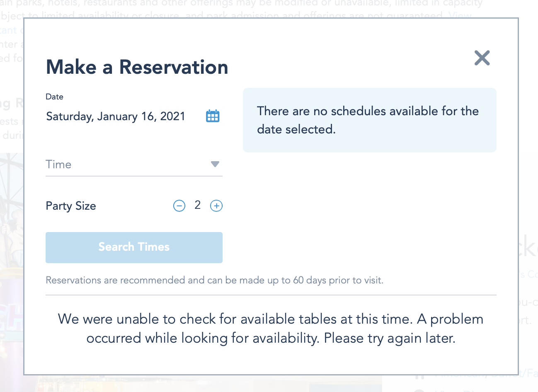Close the Make a Reservation dialog
This screenshot has height=392, width=538.
tap(482, 58)
